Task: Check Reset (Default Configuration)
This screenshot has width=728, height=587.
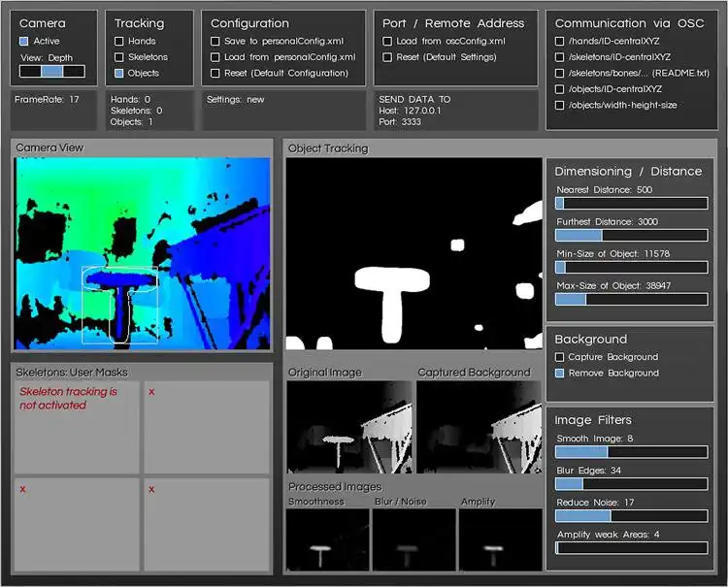Action: tap(215, 73)
